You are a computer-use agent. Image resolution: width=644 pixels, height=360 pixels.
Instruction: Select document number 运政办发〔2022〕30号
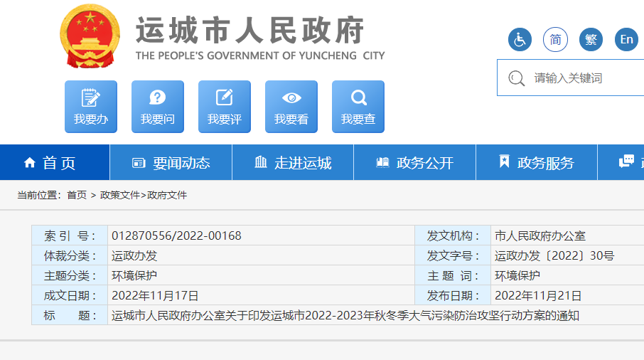(554, 255)
